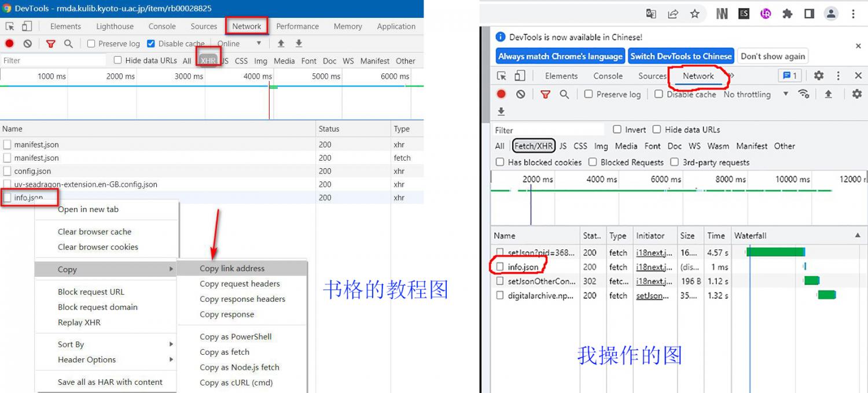Image resolution: width=868 pixels, height=393 pixels.
Task: Click Switch DevTools to Chinese button
Action: pyautogui.click(x=681, y=56)
